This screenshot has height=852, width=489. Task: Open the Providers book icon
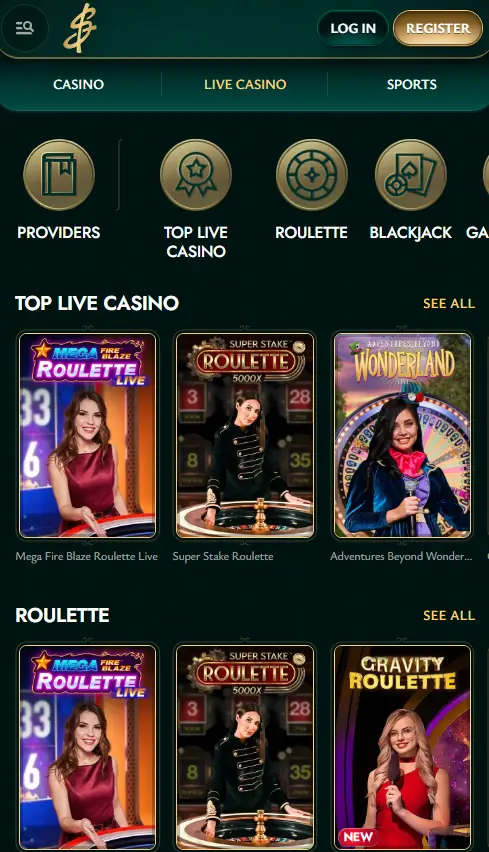pyautogui.click(x=59, y=175)
